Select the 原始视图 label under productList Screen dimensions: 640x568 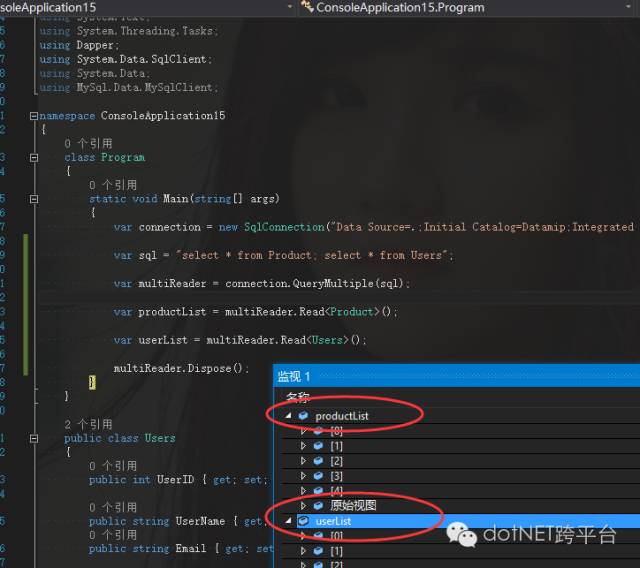353,506
